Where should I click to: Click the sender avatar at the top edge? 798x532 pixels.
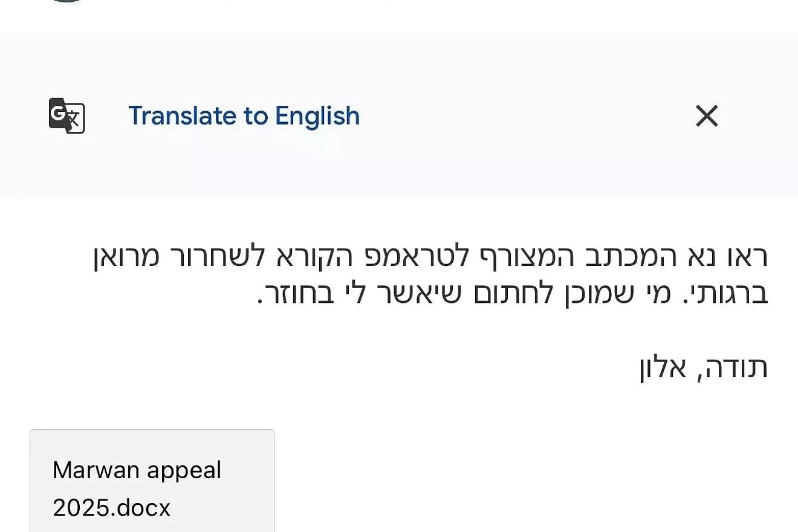66,1
